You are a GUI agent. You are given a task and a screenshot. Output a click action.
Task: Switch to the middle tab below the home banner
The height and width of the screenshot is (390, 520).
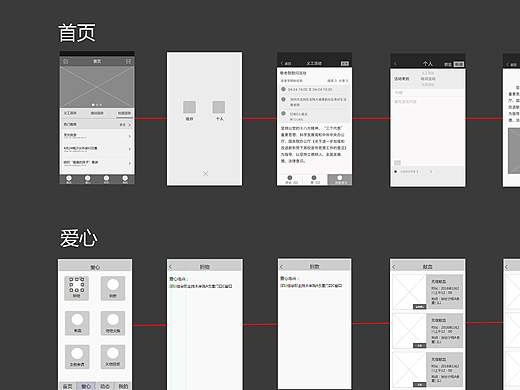tap(97, 113)
